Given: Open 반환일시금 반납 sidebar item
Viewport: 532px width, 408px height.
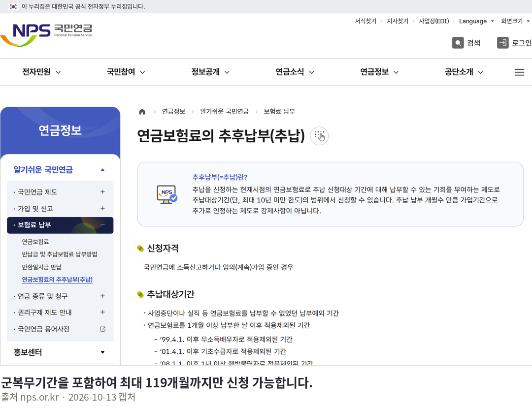Looking at the screenshot, I should click(x=41, y=267).
